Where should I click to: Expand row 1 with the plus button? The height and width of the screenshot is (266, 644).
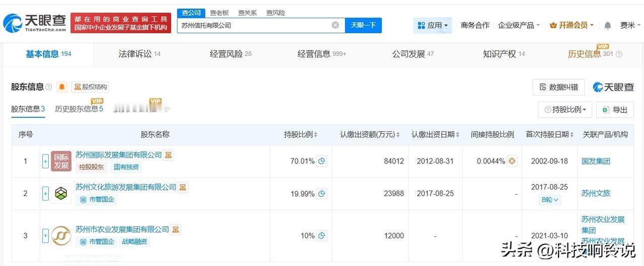pos(45,161)
